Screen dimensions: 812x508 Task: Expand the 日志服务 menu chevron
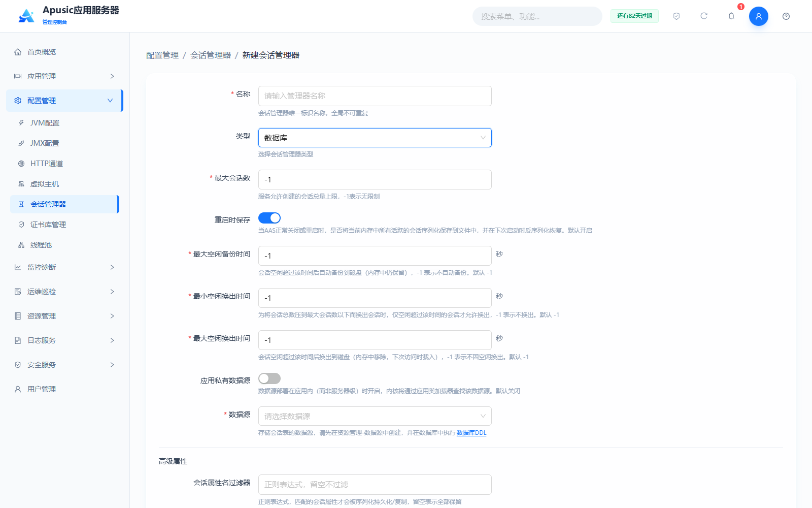point(112,340)
